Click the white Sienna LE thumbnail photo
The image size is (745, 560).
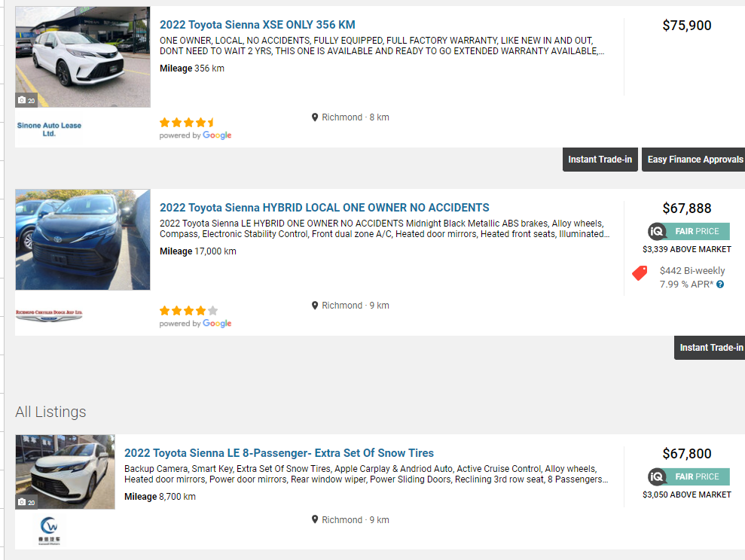pyautogui.click(x=66, y=472)
